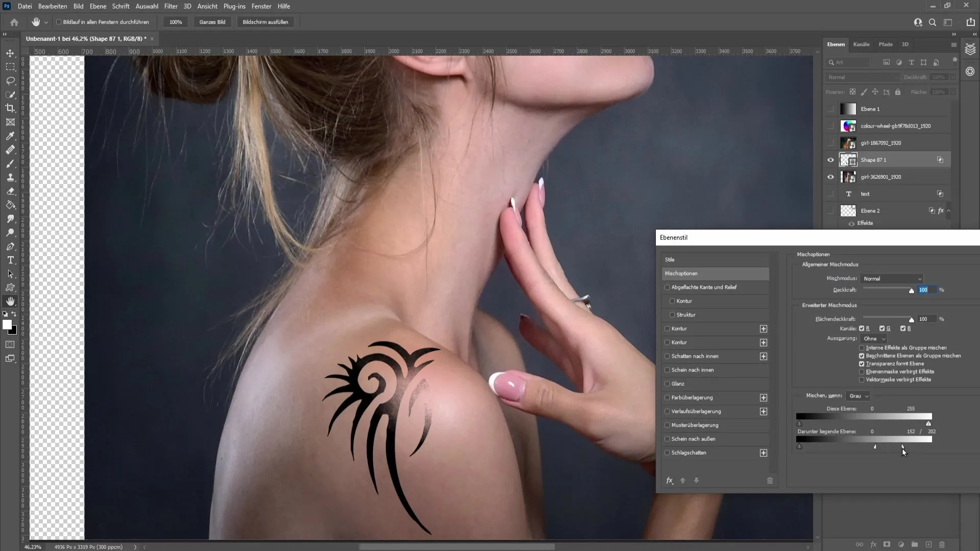Select the Paint Bucket tool
The height and width of the screenshot is (551, 980).
[x=10, y=205]
